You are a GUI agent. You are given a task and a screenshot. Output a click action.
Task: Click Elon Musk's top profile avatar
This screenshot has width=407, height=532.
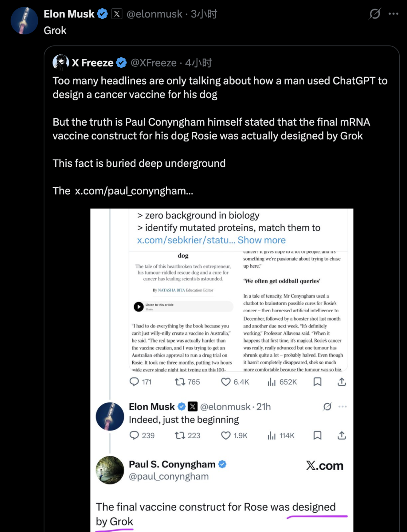pos(24,20)
